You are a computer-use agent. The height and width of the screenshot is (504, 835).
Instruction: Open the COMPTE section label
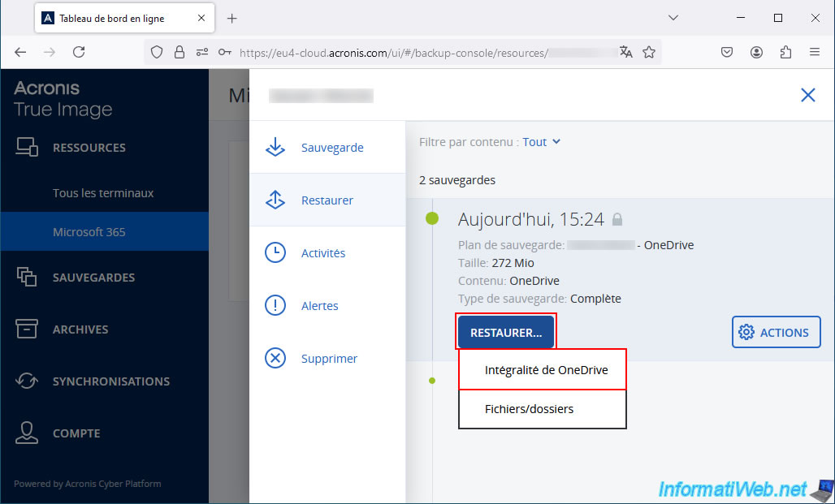click(76, 433)
